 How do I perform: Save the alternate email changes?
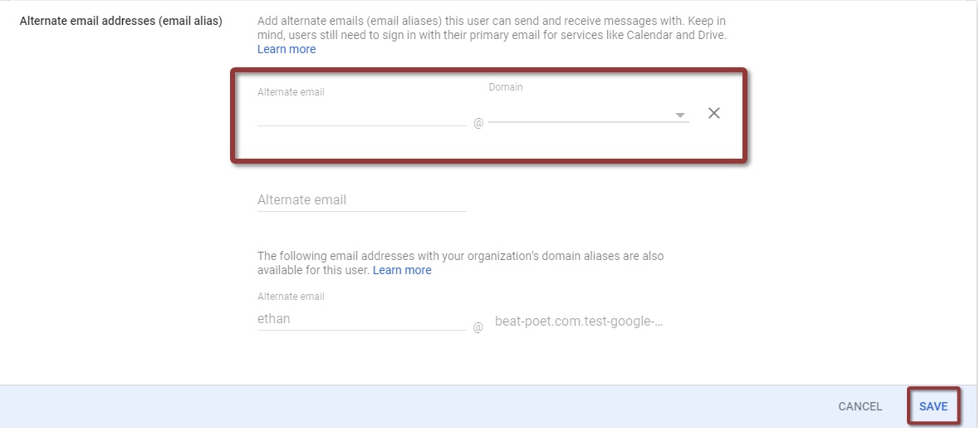pos(933,406)
